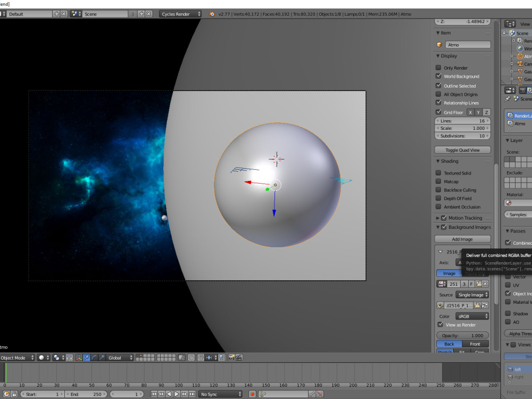Reload the background image file
This screenshot has width=532, height=399.
click(485, 306)
